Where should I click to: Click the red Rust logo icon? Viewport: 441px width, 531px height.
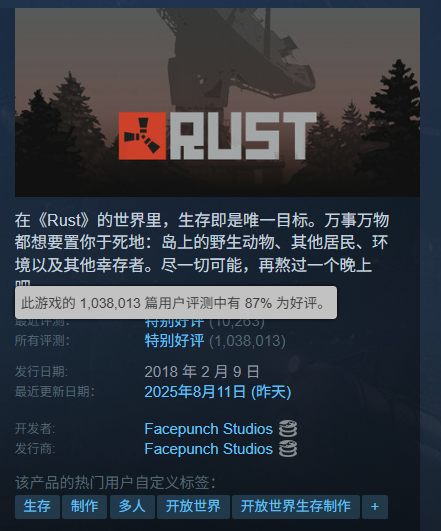pos(142,136)
